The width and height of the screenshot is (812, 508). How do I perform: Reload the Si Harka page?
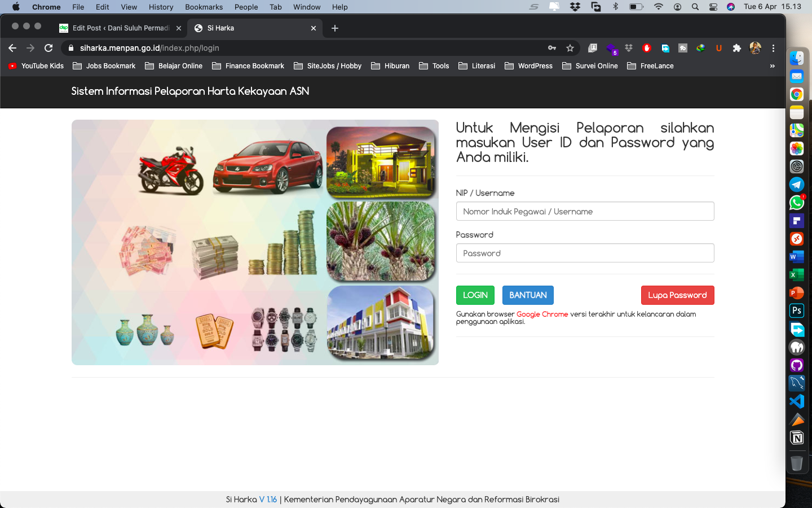(48, 48)
